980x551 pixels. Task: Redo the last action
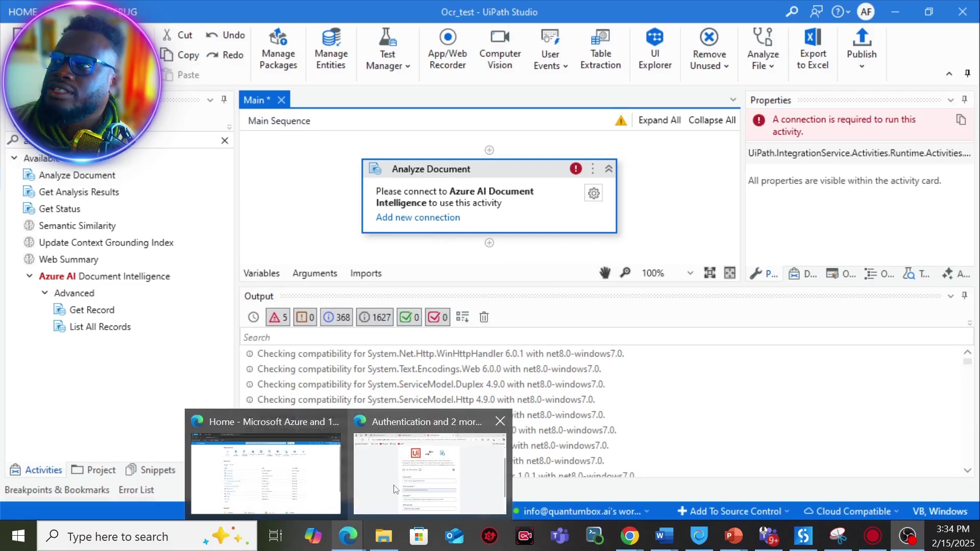click(x=225, y=55)
